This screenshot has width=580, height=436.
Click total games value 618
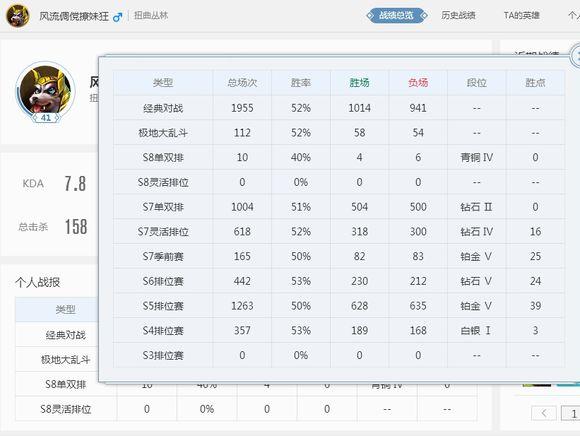(x=242, y=232)
